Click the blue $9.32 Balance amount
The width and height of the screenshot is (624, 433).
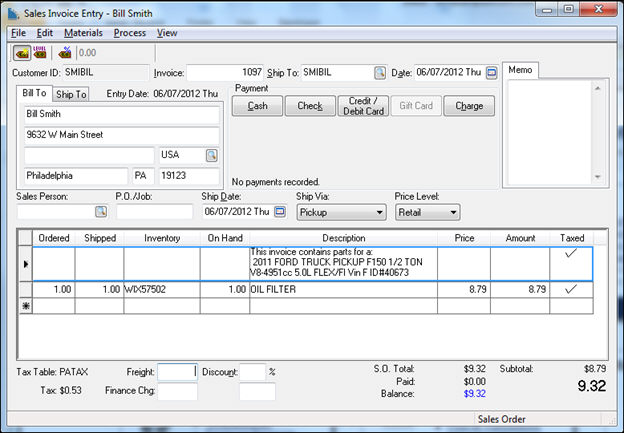pyautogui.click(x=474, y=394)
